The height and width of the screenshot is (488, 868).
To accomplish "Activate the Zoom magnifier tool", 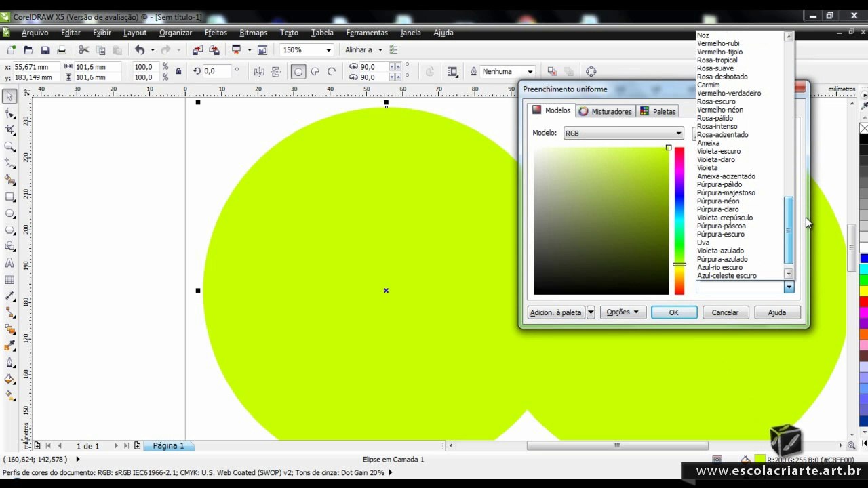I will pos(9,147).
